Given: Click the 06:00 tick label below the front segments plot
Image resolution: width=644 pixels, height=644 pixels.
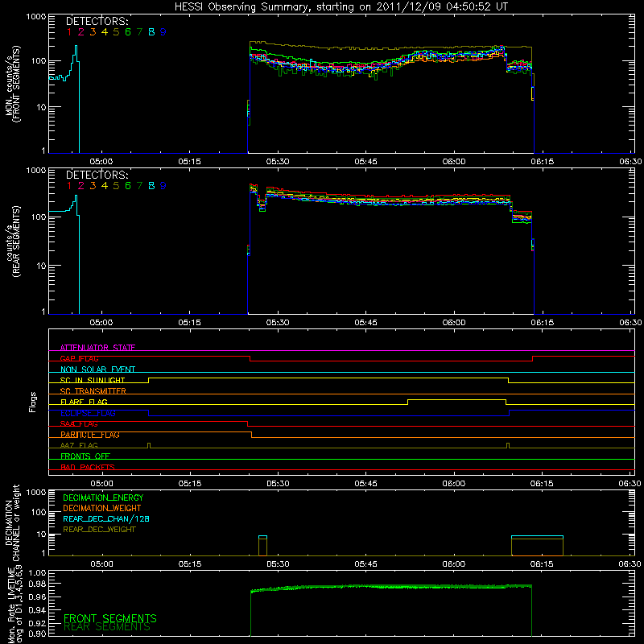Looking at the screenshot, I should (x=454, y=162).
